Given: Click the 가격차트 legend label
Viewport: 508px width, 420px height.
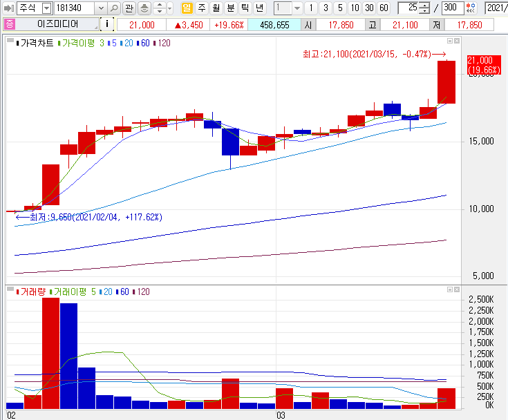Looking at the screenshot, I should click(35, 43).
